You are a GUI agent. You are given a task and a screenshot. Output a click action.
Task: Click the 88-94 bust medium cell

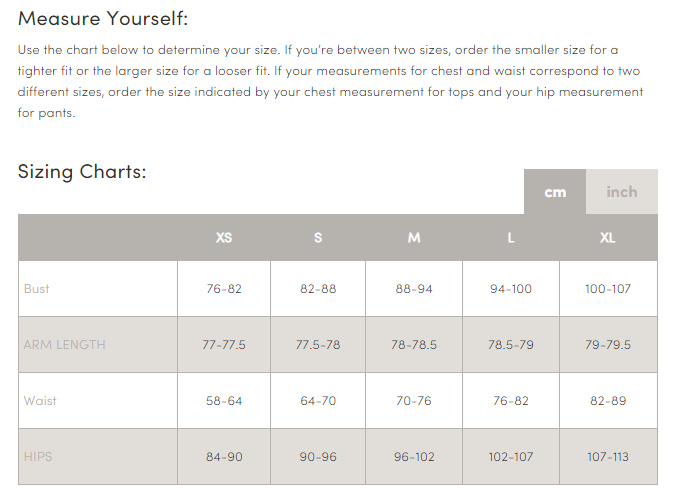[414, 288]
